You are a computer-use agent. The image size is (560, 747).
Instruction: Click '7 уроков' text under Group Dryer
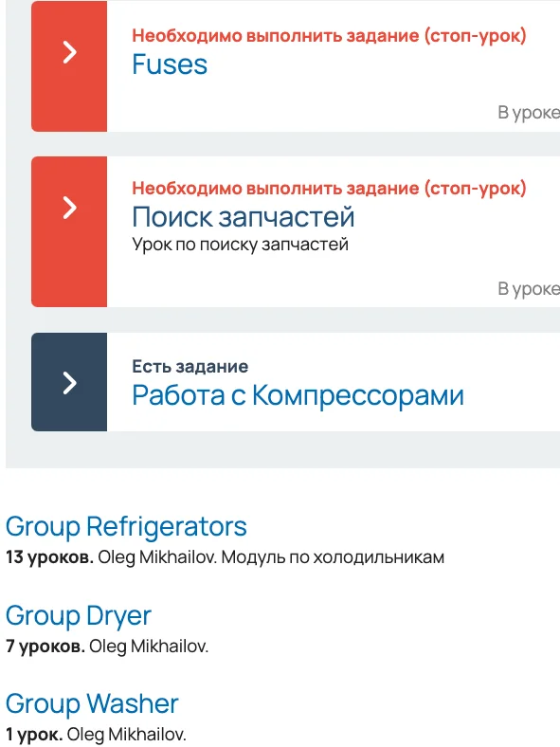(x=45, y=647)
